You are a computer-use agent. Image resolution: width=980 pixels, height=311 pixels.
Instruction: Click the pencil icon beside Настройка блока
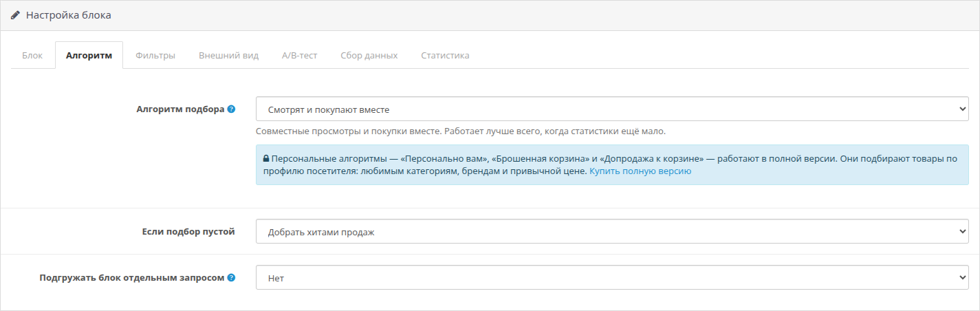(x=16, y=14)
